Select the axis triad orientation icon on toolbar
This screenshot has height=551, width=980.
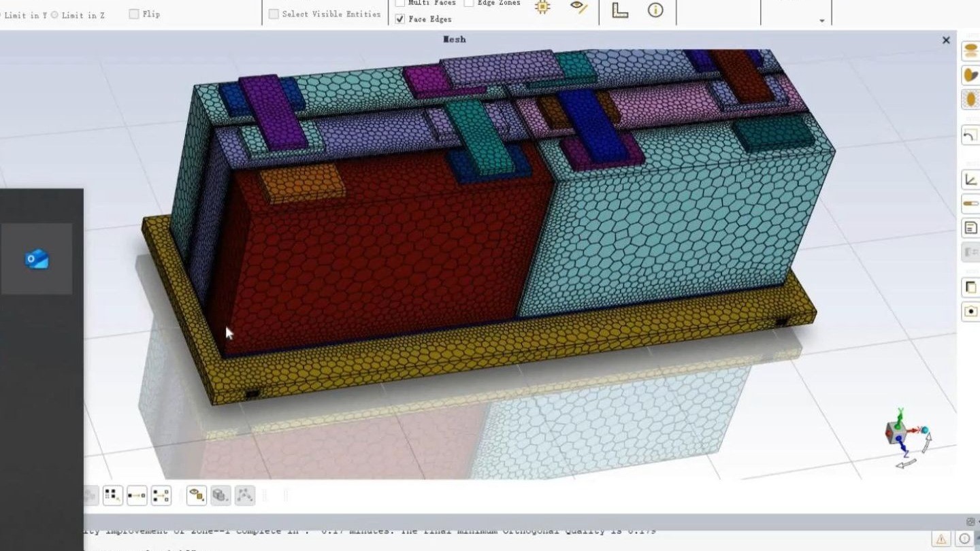click(621, 10)
